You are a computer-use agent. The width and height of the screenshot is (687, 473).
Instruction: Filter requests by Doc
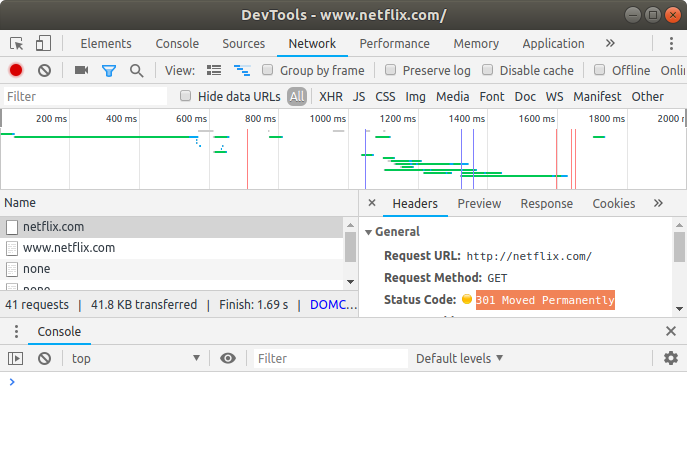click(525, 96)
